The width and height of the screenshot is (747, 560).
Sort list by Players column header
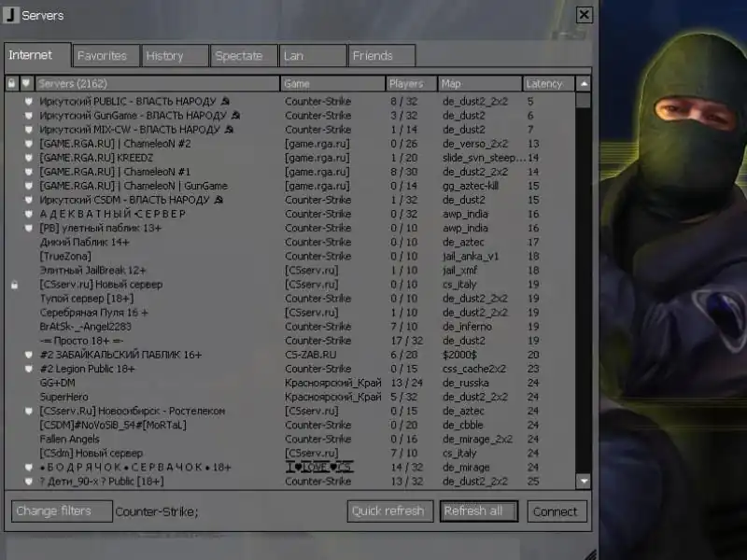[x=411, y=83]
